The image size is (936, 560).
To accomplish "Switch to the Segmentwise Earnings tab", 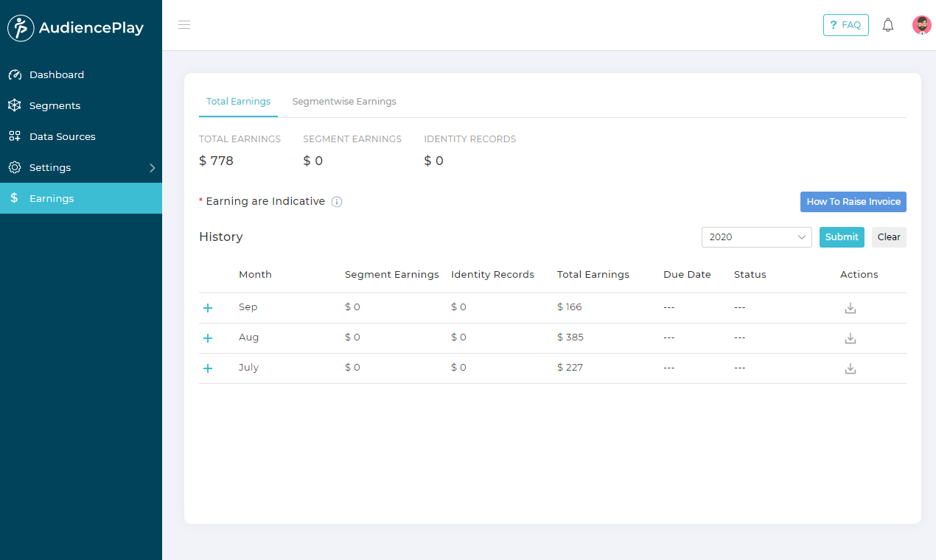I will point(344,102).
